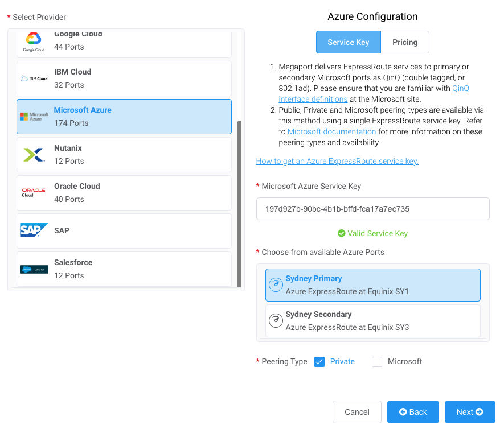This screenshot has width=504, height=429.
Task: Enable the Microsoft peering type checkbox
Action: (x=376, y=361)
